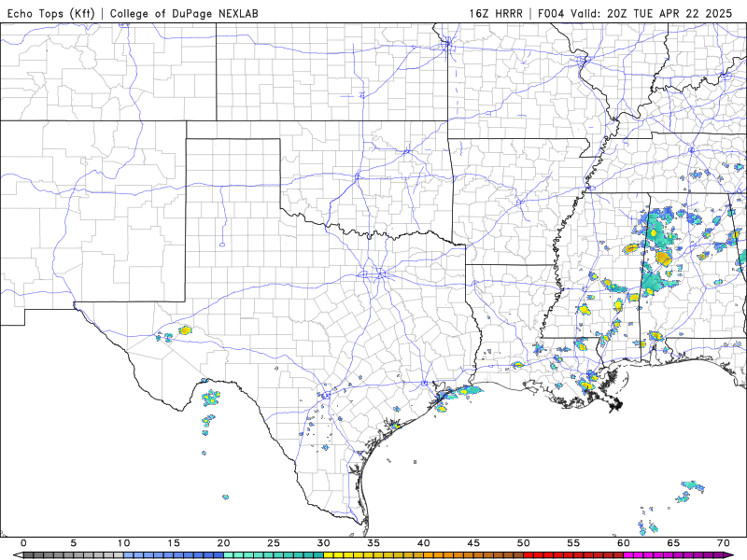
Task: Click the teal section of the colorbar
Action: point(274,555)
